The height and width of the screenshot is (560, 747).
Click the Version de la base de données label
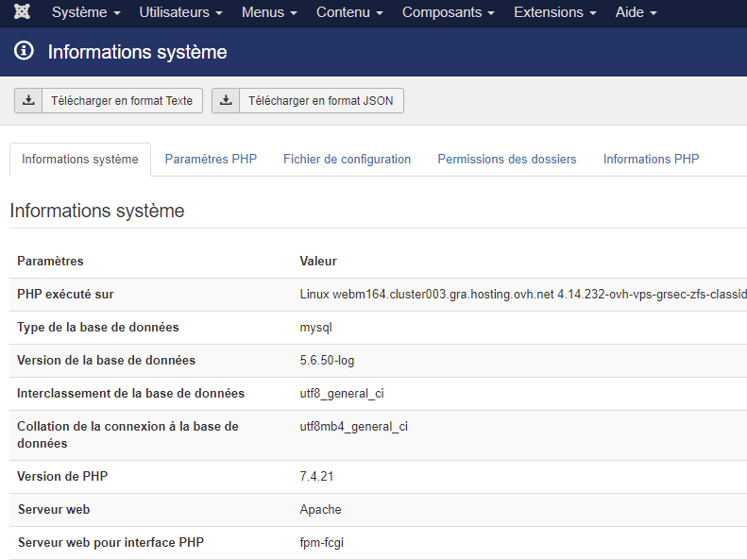[x=106, y=360]
